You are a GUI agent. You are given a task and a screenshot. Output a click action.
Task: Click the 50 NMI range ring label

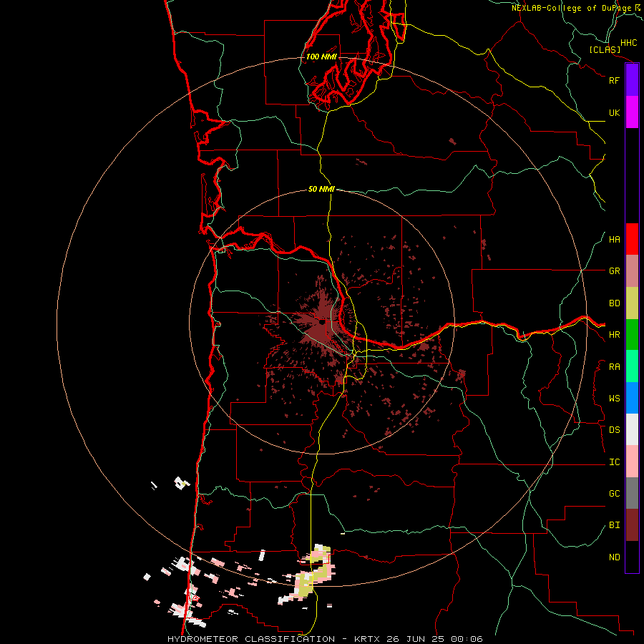[x=321, y=189]
